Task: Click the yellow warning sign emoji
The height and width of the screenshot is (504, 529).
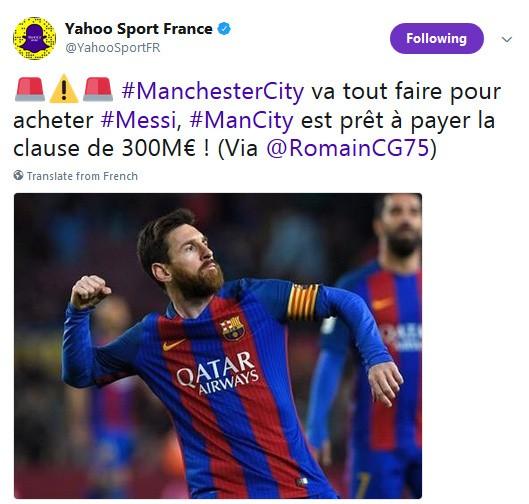Action: coord(64,89)
